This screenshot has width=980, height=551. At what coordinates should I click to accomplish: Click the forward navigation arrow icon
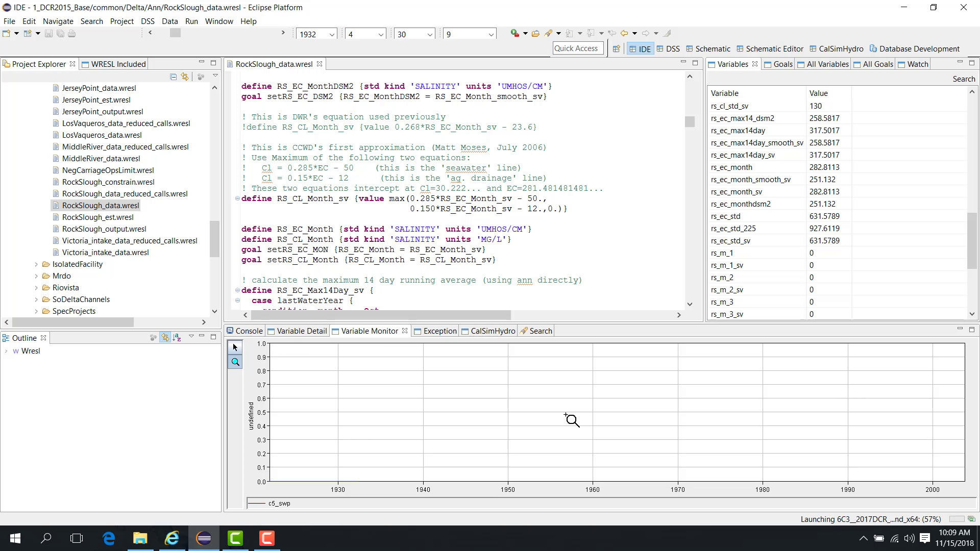(x=646, y=34)
